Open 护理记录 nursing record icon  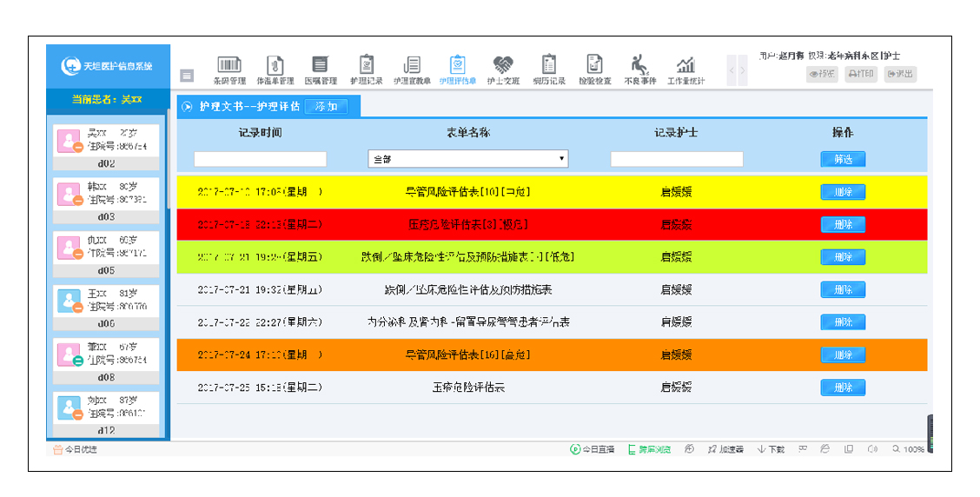click(x=367, y=65)
